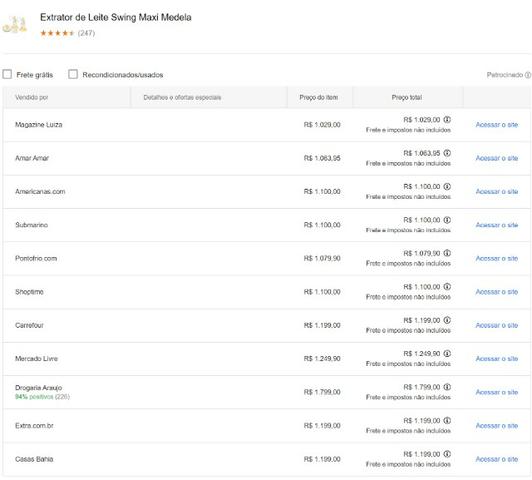Viewport: 532px width, 480px height.
Task: Select the Americanas.com seller name
Action: pos(40,191)
